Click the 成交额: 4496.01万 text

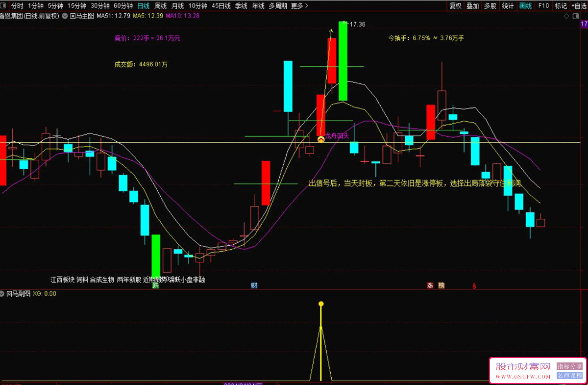[141, 64]
